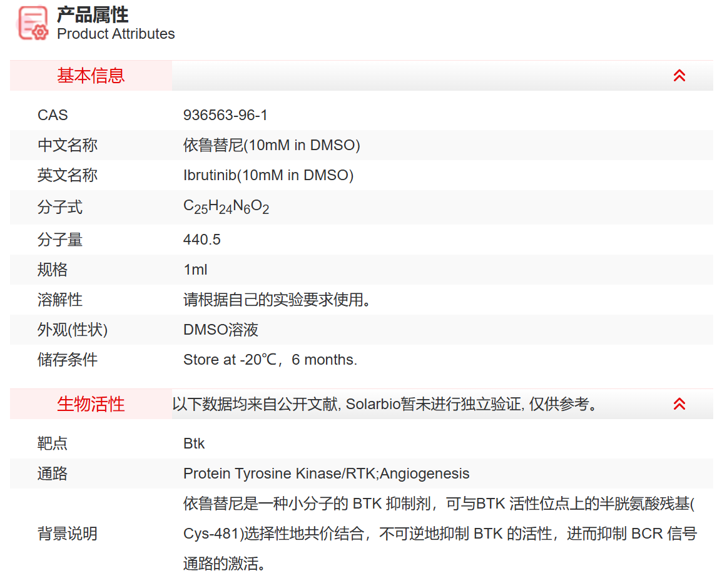This screenshot has height=588, width=717.
Task: Click CAS number 936563-96-1
Action: pyautogui.click(x=225, y=114)
